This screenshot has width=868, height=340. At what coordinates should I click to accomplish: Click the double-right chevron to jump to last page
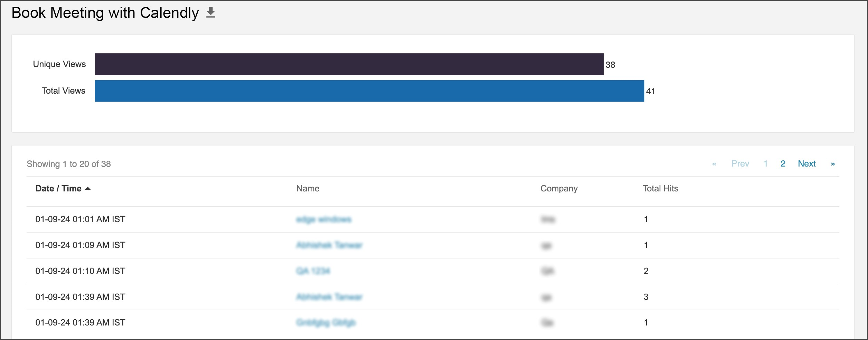pos(833,164)
